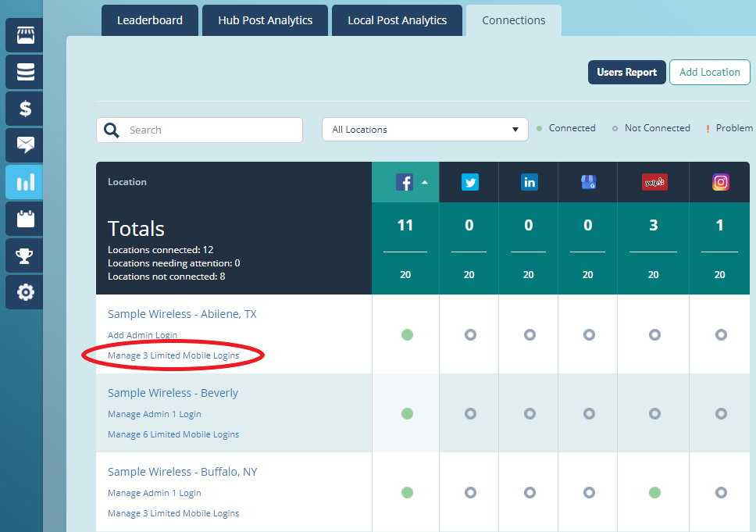This screenshot has width=756, height=532.
Task: Click Manage 3 Limited Mobile Logins for Abilene
Action: coord(173,355)
